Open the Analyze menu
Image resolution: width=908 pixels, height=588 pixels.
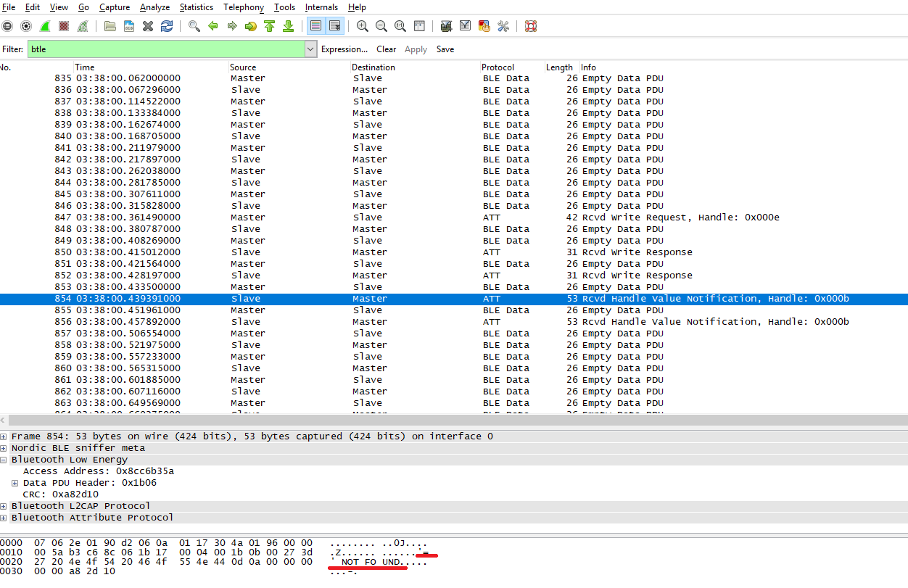(x=154, y=7)
